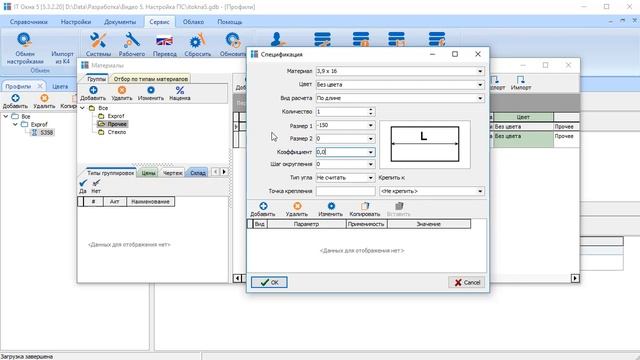Click the Да checkmark icon
The image size is (640, 360).
[x=83, y=186]
